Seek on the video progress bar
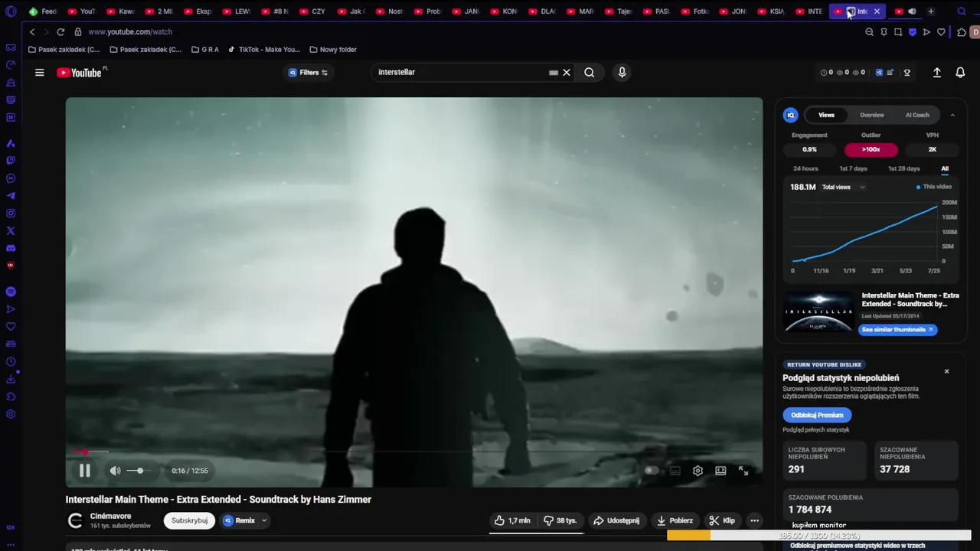Image resolution: width=980 pixels, height=551 pixels. 413,452
